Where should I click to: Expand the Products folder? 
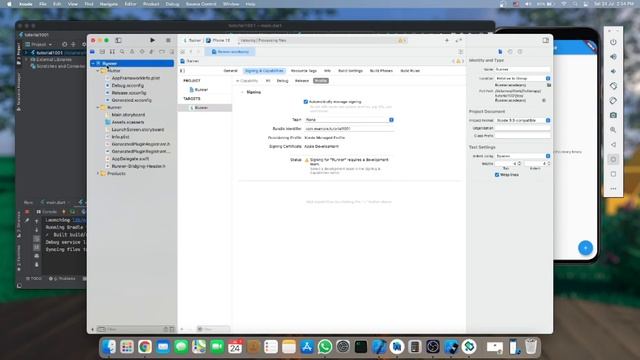[x=98, y=173]
